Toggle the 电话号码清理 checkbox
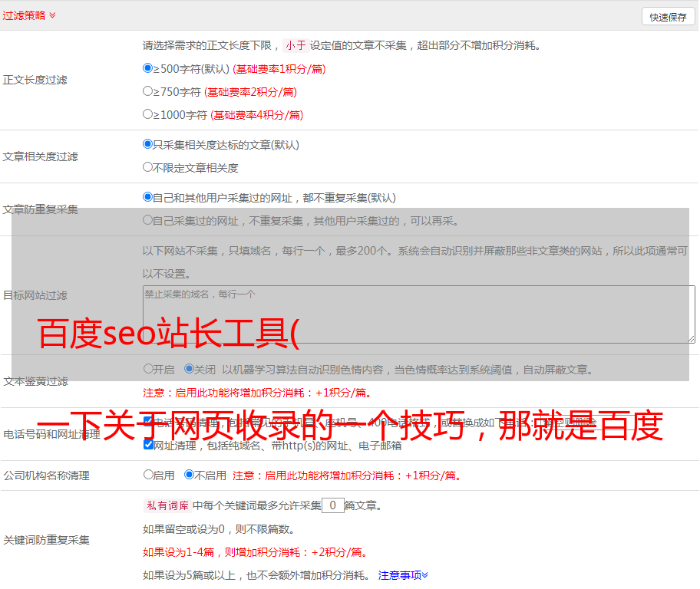The image size is (700, 589). click(148, 422)
